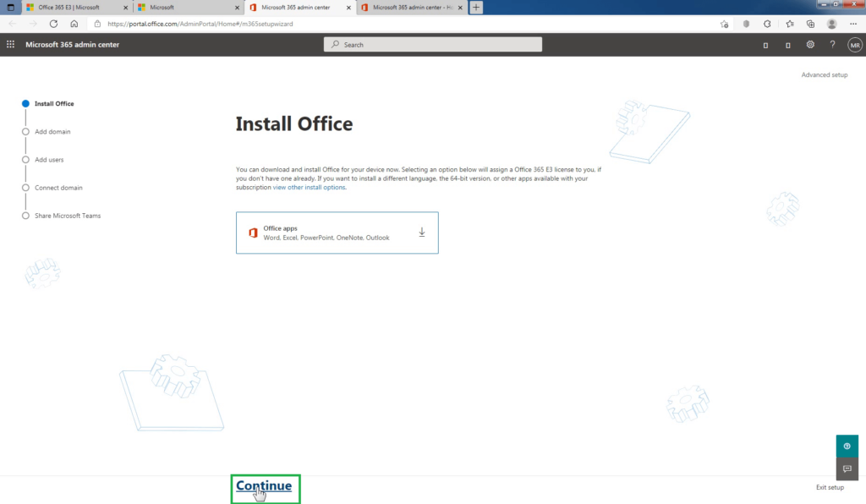This screenshot has height=504, width=866.
Task: Close the Microsoft tab
Action: click(237, 8)
